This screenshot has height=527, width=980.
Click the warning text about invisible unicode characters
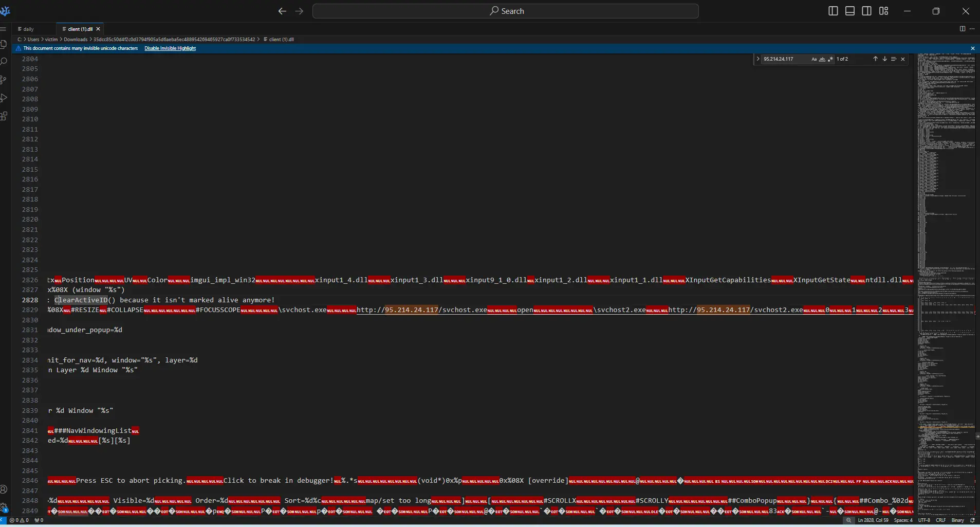pyautogui.click(x=81, y=48)
